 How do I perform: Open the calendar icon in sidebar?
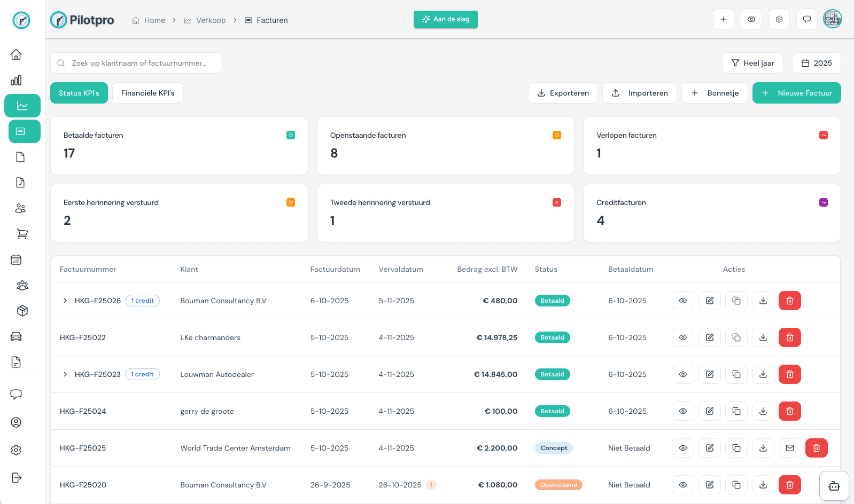16,259
